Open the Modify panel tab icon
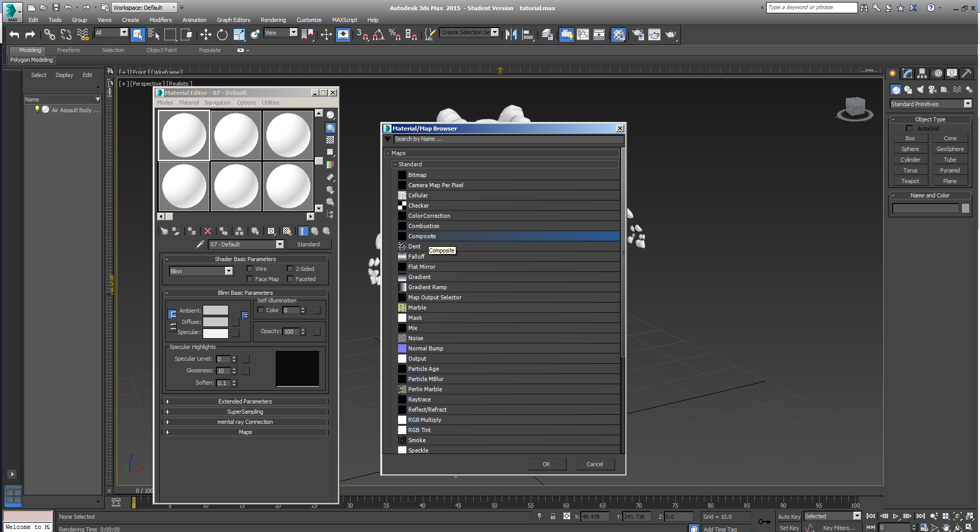Screen dimensions: 980x532 click(x=907, y=73)
